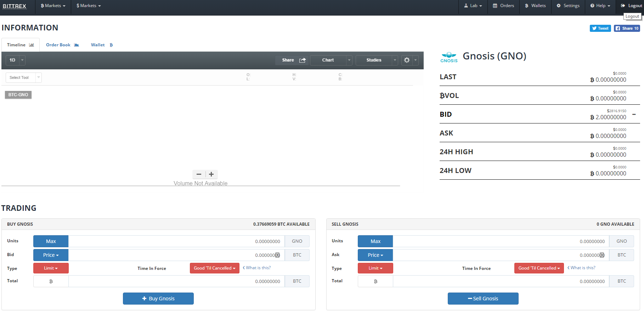Expand the Lab menu
This screenshot has height=312, width=644.
(473, 6)
